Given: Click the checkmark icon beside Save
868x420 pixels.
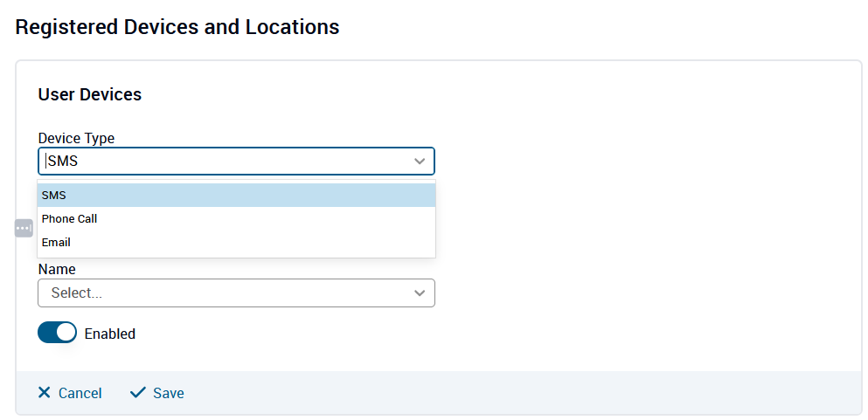Looking at the screenshot, I should click(137, 393).
